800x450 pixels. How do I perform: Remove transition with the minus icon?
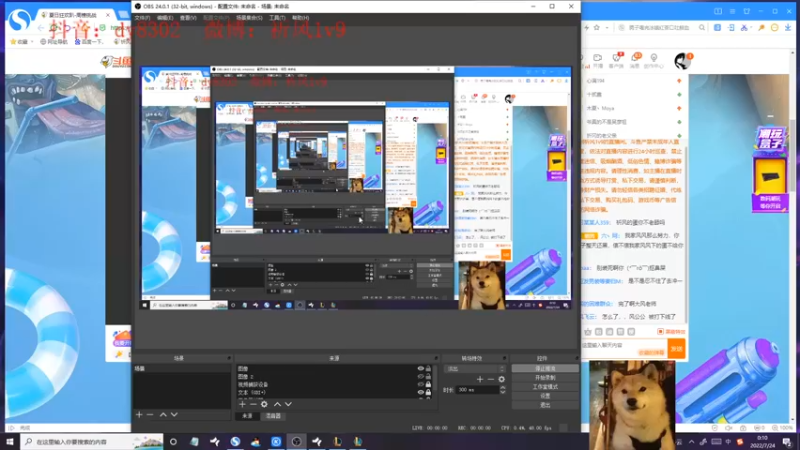coord(490,379)
